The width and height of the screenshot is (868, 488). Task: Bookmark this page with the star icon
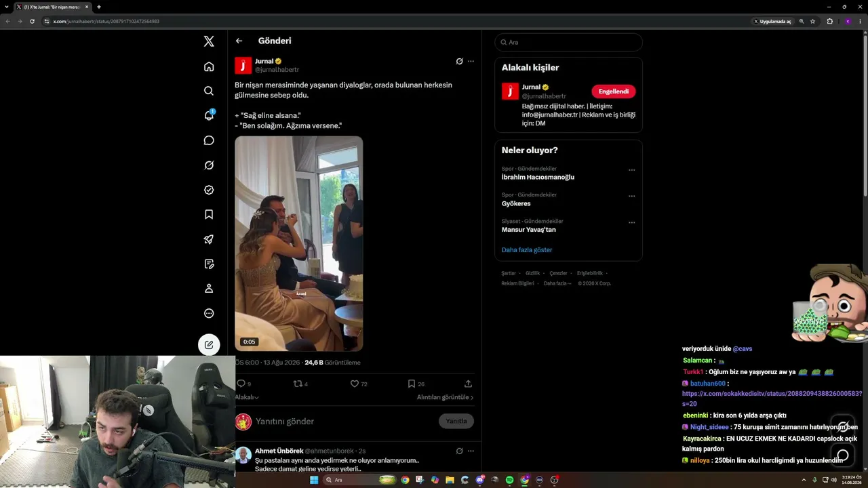tap(812, 22)
